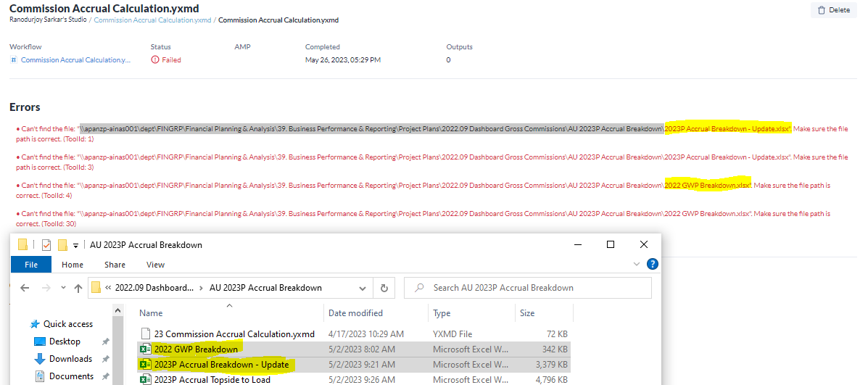Image resolution: width=868 pixels, height=385 pixels.
Task: Click the Excel icon of 2022 GWP Breakdown
Action: 145,349
